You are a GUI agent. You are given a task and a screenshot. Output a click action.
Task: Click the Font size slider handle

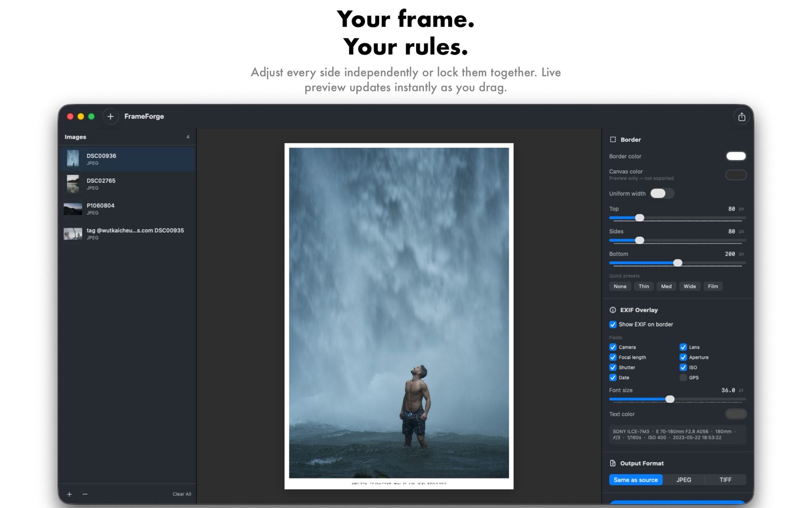[670, 399]
